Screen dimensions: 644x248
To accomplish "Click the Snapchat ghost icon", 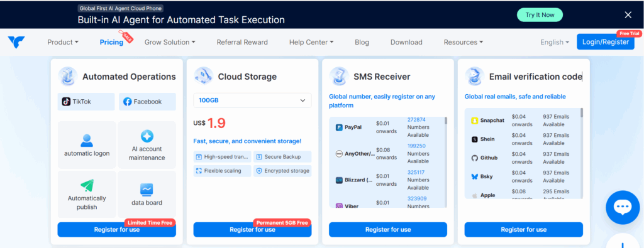I will [475, 121].
